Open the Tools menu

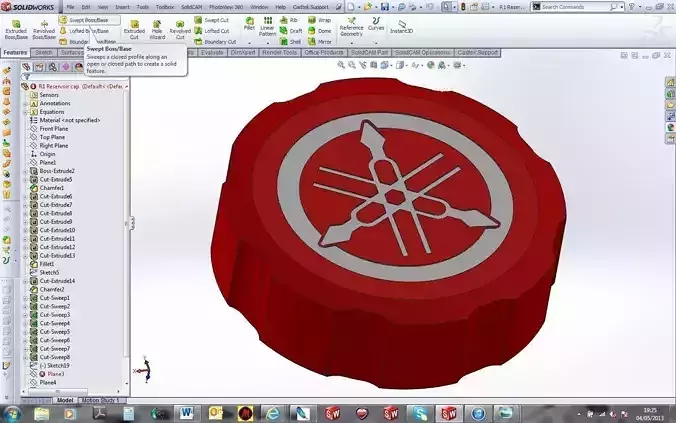click(142, 7)
